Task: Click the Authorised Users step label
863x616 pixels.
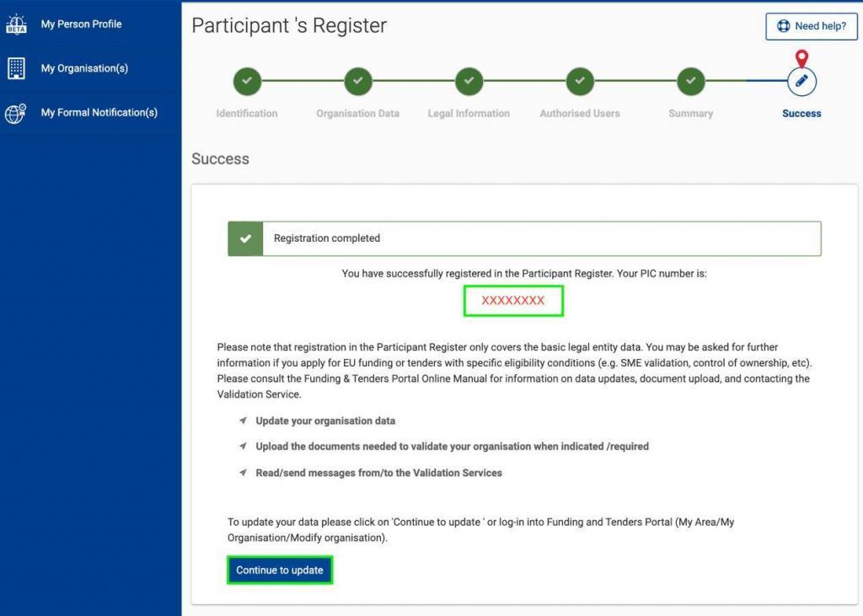Action: coord(580,114)
